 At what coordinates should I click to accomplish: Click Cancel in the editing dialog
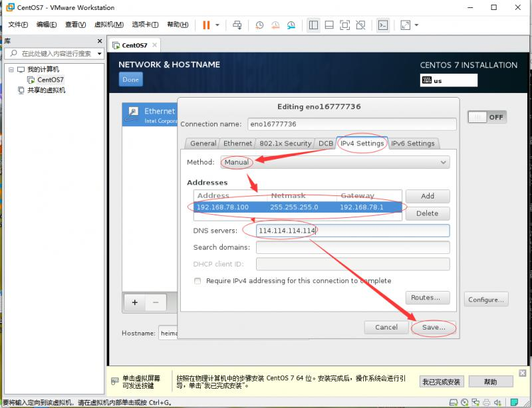pyautogui.click(x=386, y=328)
